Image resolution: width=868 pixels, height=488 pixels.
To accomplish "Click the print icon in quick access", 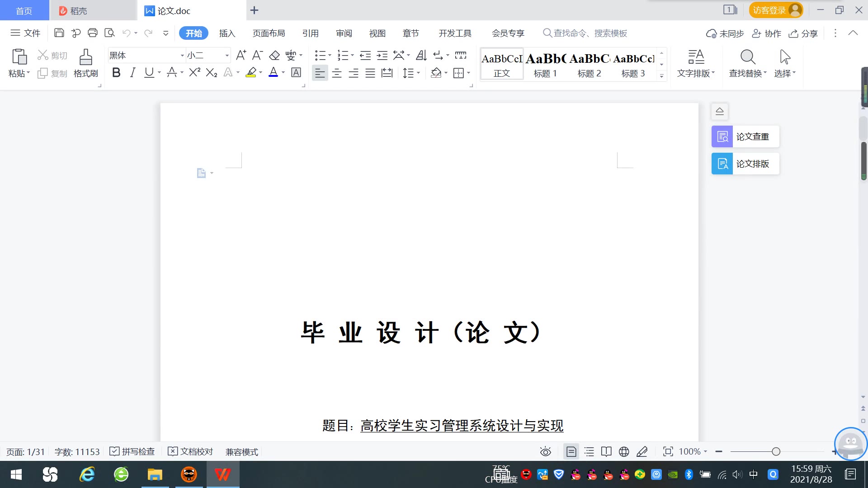I will pos(93,33).
